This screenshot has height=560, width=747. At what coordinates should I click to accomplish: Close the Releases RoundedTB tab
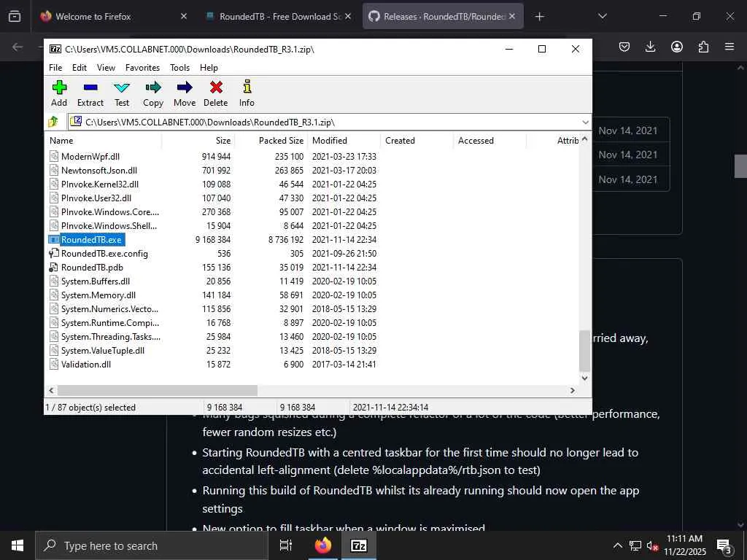click(512, 16)
